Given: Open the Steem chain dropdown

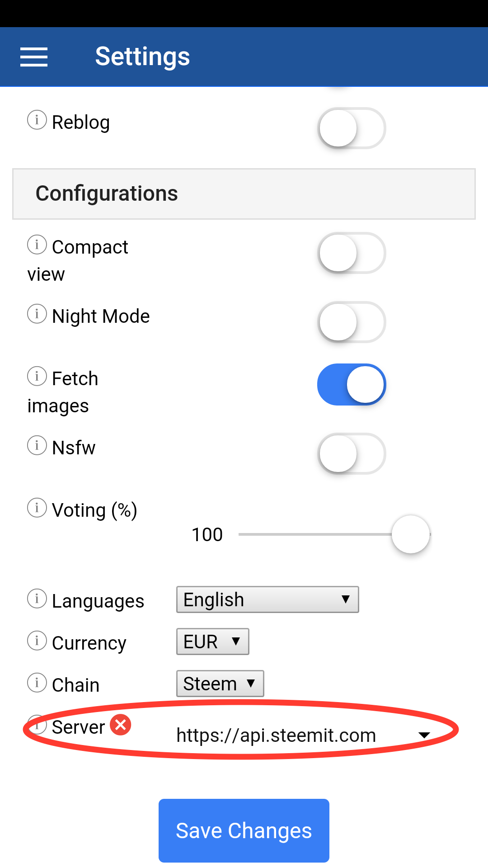Looking at the screenshot, I should [220, 684].
